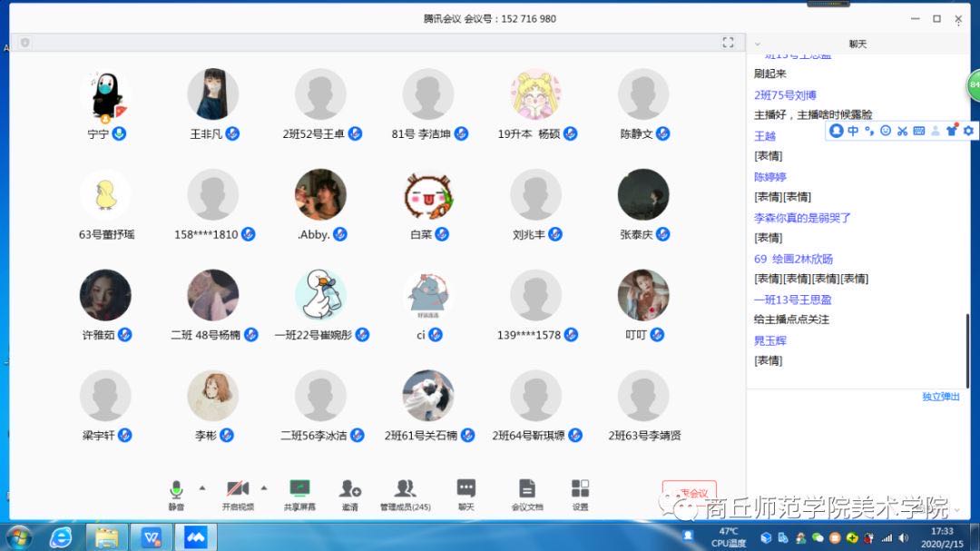The width and height of the screenshot is (980, 551).
Task: Turn on video with camera icon
Action: pyautogui.click(x=238, y=488)
